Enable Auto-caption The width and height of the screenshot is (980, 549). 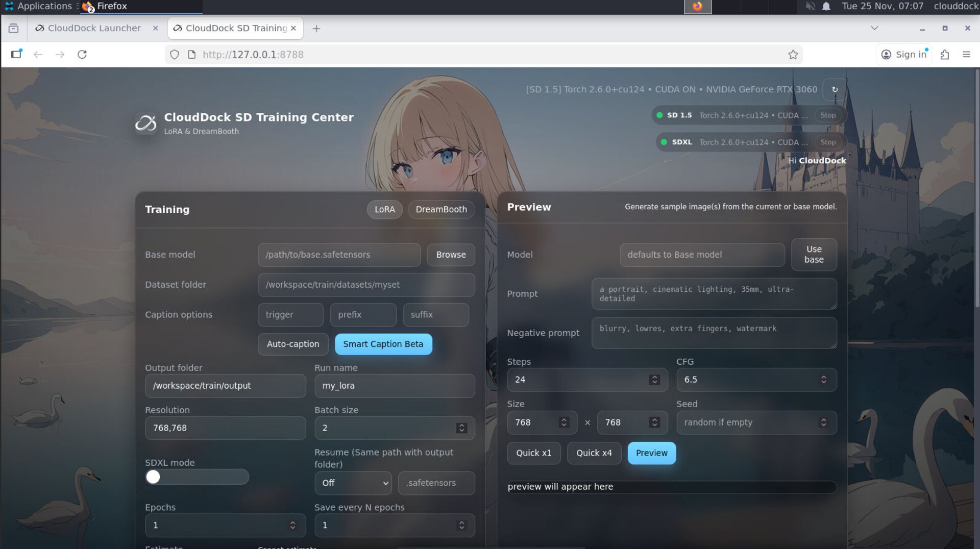[x=292, y=344]
